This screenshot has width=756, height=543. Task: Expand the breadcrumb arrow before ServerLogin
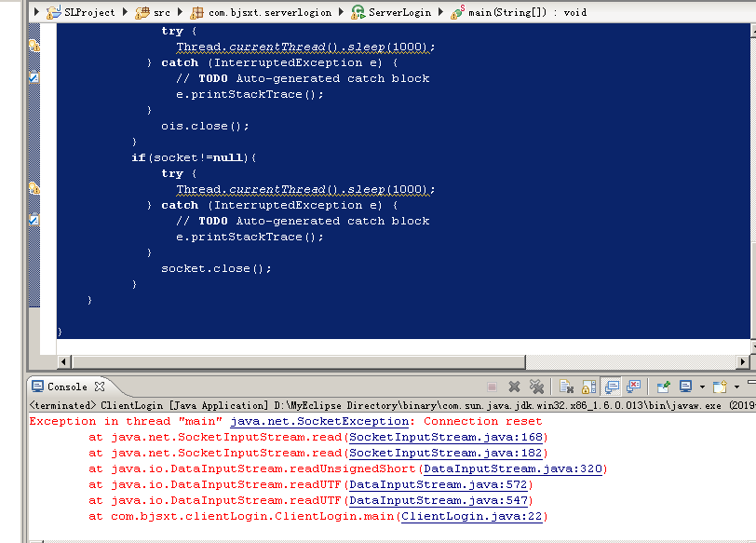click(x=341, y=12)
